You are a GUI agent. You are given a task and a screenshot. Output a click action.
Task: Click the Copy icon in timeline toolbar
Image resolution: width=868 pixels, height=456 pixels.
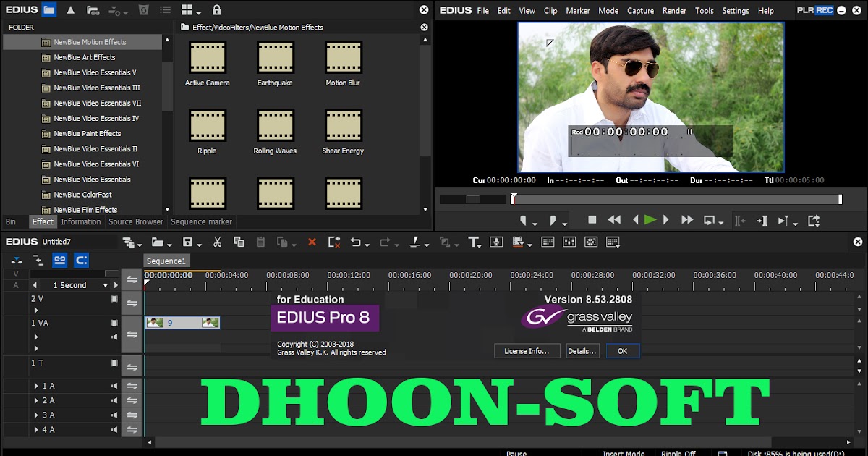click(239, 242)
